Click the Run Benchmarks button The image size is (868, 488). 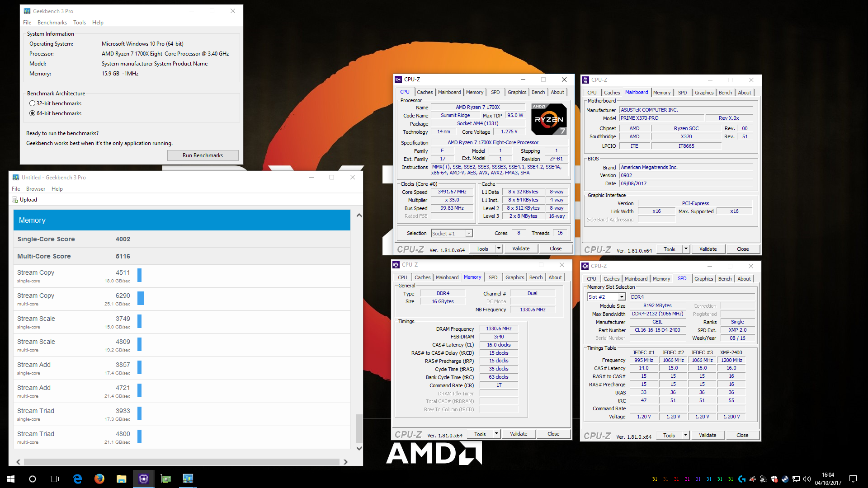click(203, 155)
